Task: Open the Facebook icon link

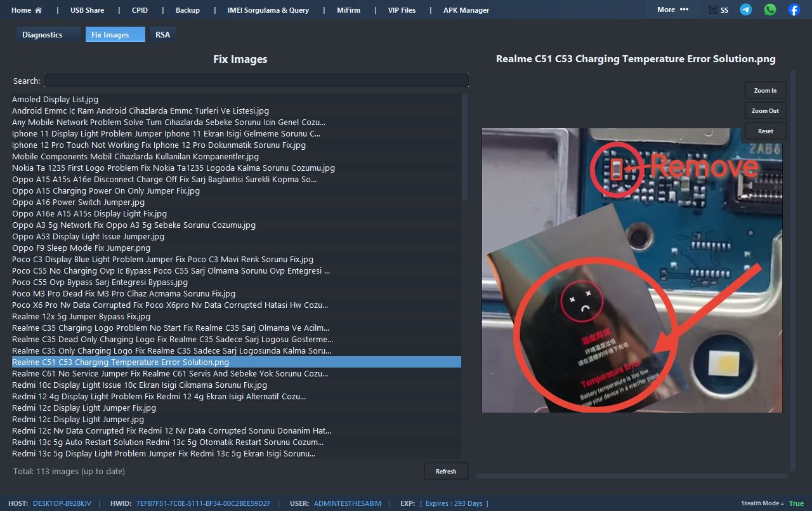Action: coord(794,10)
